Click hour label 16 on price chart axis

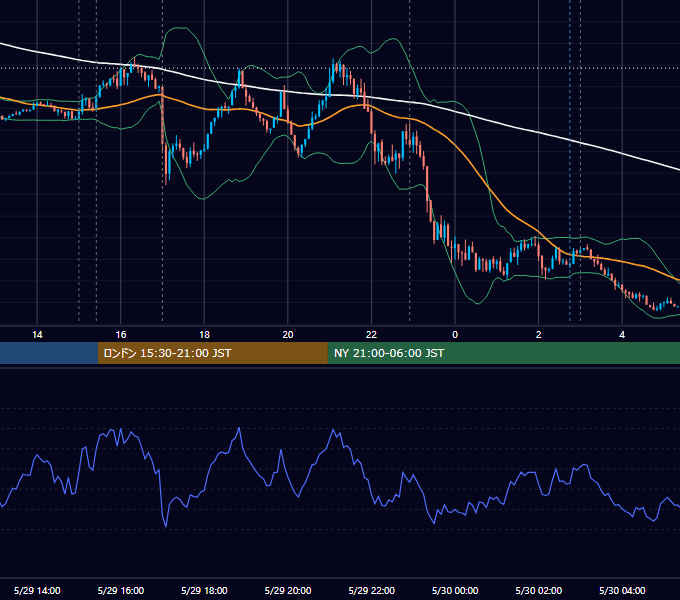(121, 335)
